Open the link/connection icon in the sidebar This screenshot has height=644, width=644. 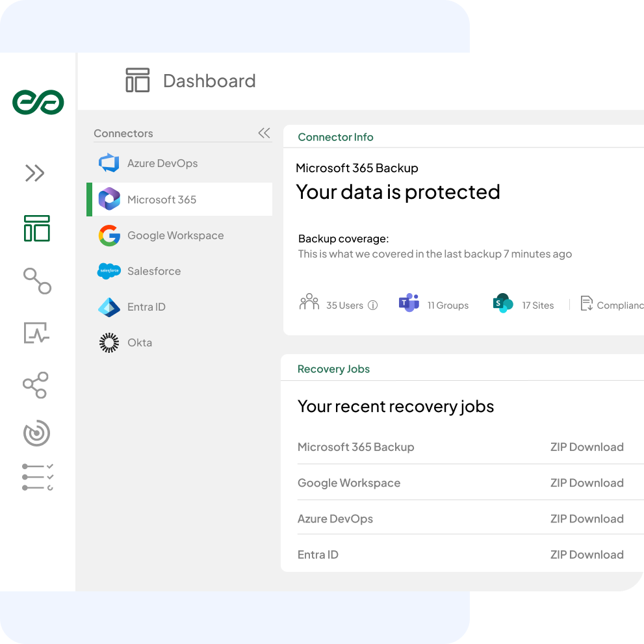point(37,281)
